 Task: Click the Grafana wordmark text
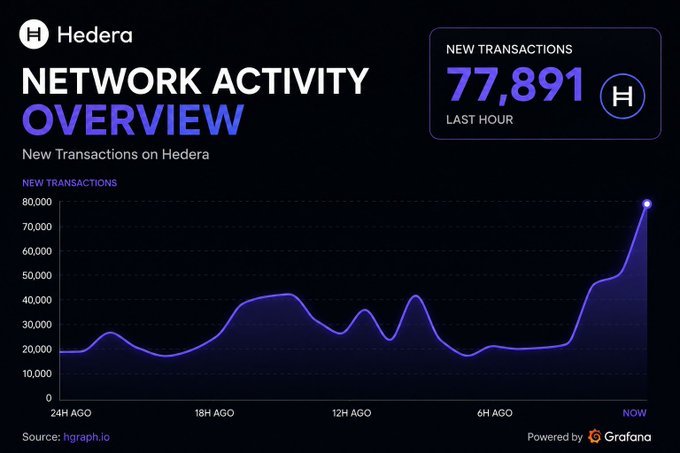(628, 437)
